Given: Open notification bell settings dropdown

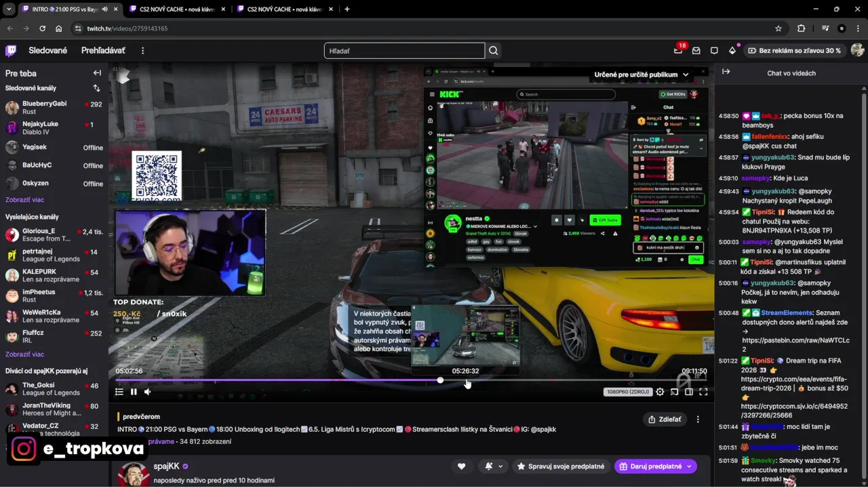Looking at the screenshot, I should (x=494, y=466).
